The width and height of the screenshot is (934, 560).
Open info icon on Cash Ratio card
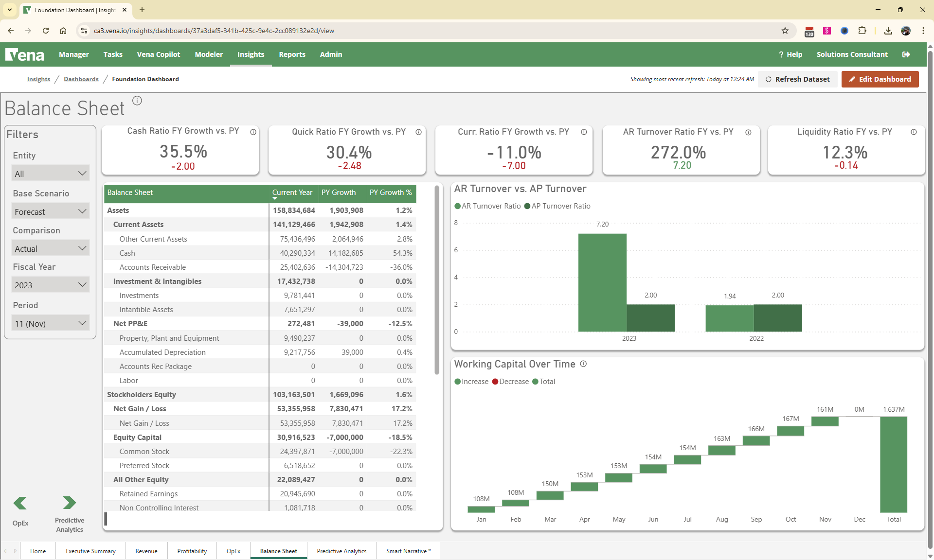point(253,132)
